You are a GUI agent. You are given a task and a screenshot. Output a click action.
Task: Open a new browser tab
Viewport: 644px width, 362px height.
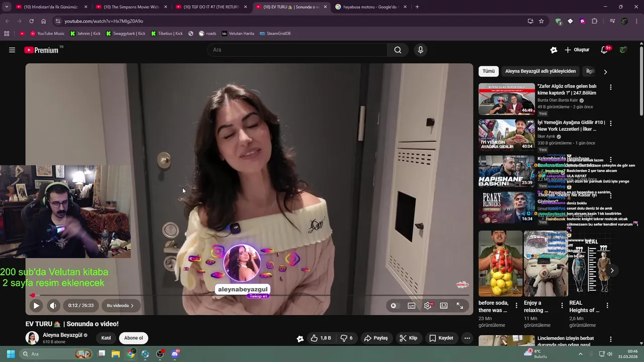pos(417,7)
